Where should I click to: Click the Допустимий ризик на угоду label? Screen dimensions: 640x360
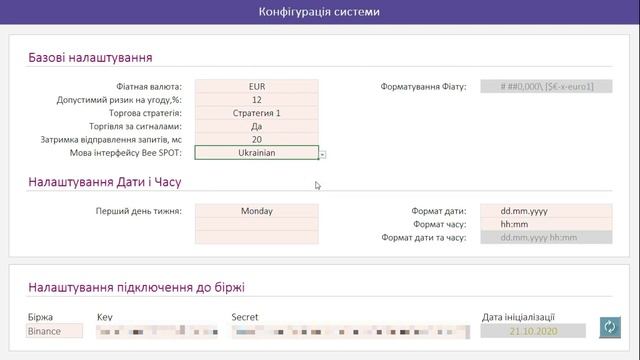(x=119, y=100)
